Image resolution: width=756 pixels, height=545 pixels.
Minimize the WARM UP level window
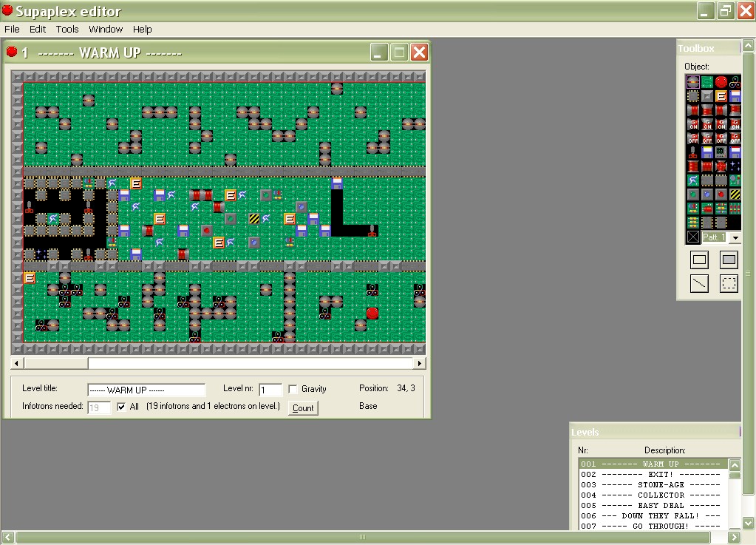(379, 52)
